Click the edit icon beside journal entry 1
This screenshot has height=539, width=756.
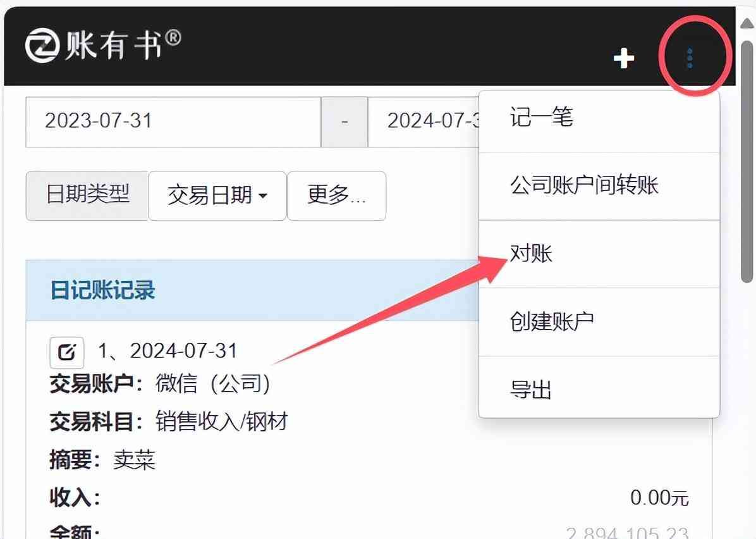coord(66,352)
